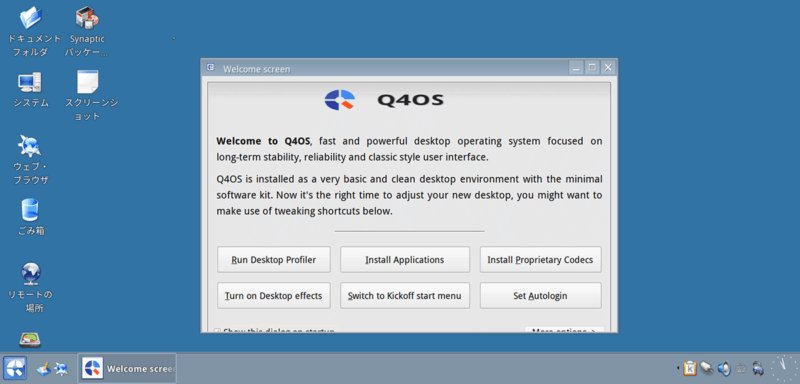Click the keyboard layout tray icon
The height and width of the screenshot is (384, 800).
click(741, 368)
